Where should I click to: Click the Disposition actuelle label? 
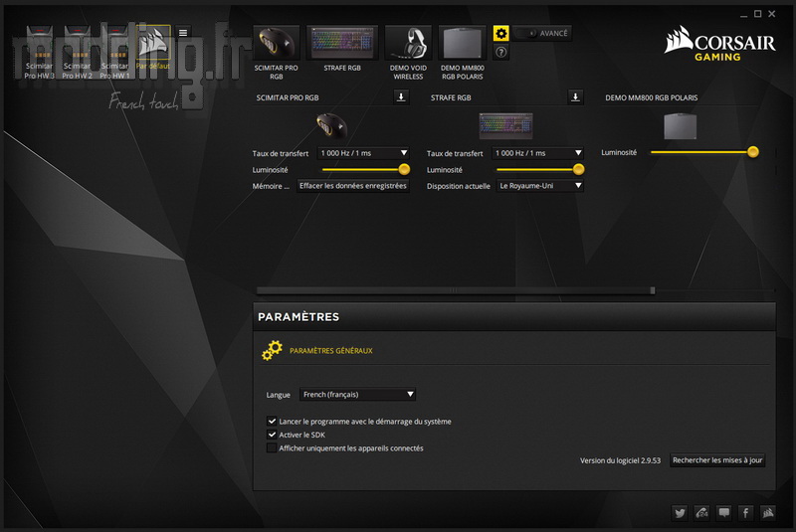[x=459, y=186]
